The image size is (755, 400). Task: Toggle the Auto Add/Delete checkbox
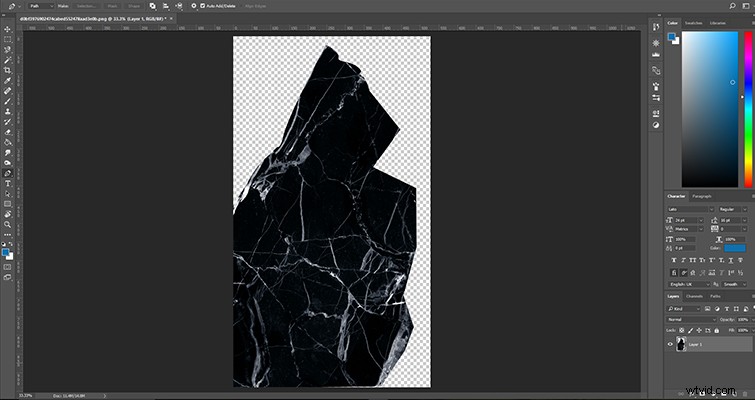coord(202,6)
